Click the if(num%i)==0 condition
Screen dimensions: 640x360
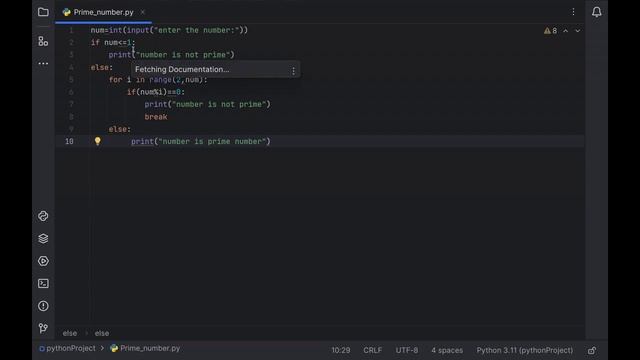156,92
